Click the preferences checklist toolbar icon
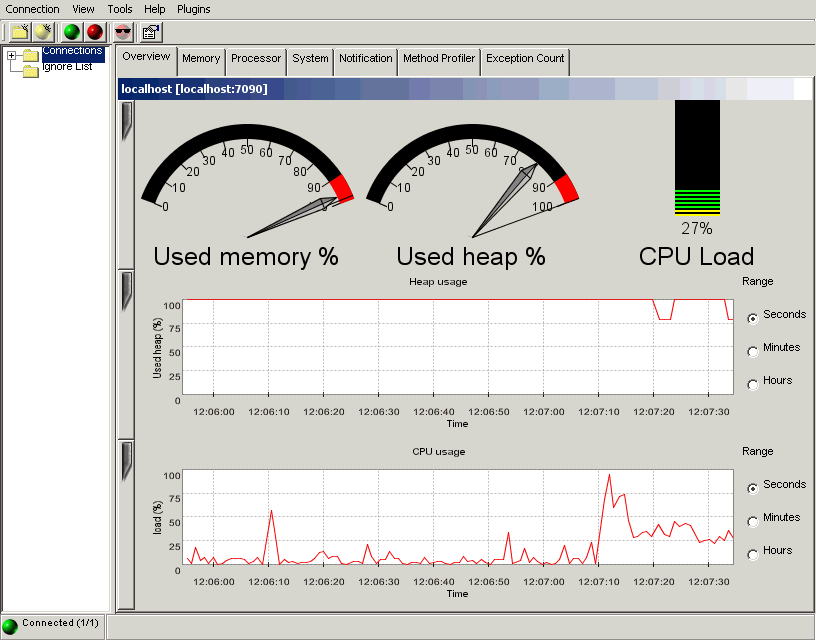The image size is (816, 641). tap(151, 32)
